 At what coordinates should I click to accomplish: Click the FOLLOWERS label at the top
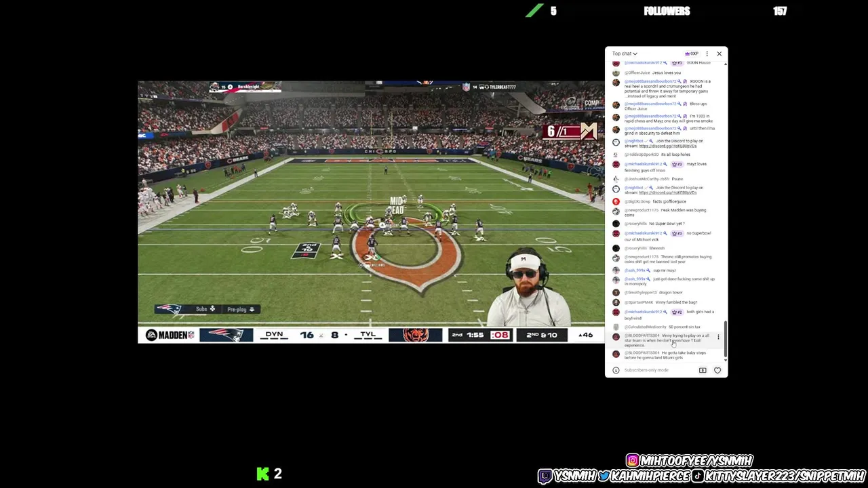[x=667, y=11]
